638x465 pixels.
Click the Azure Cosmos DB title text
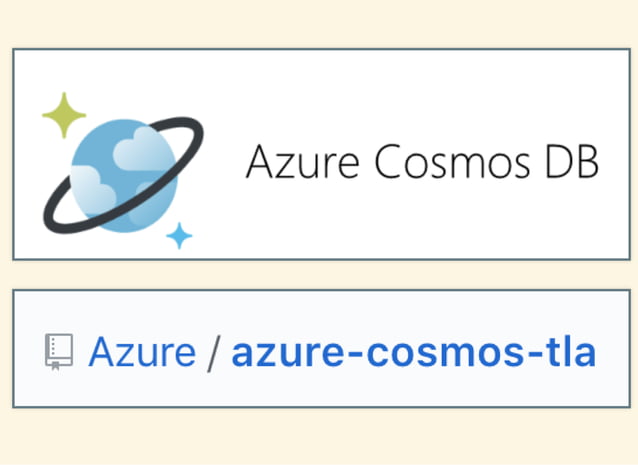(422, 162)
